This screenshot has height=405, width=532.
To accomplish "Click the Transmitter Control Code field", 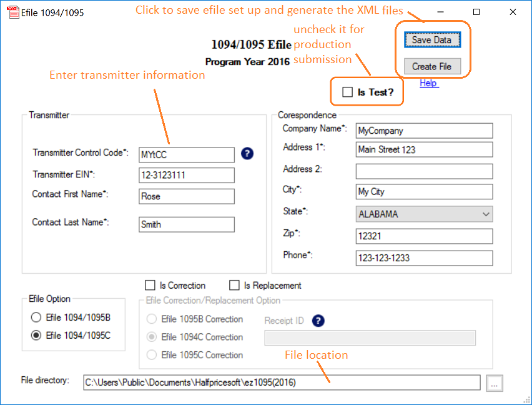I will coord(187,155).
